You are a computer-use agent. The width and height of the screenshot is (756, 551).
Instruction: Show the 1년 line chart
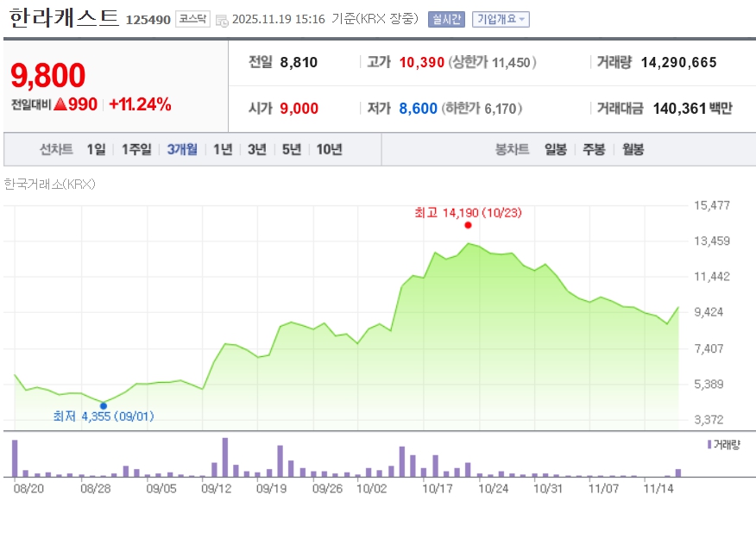[x=223, y=149]
